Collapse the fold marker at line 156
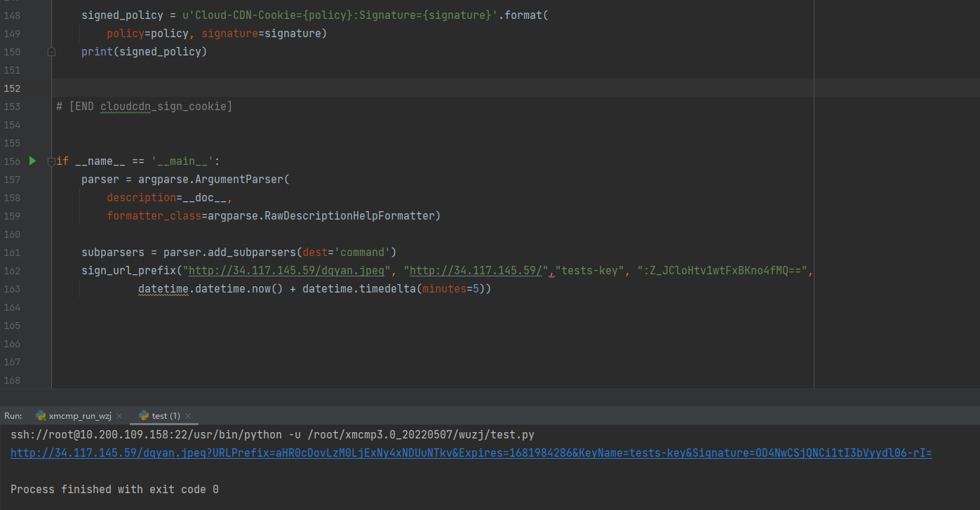This screenshot has width=980, height=510. (x=51, y=161)
